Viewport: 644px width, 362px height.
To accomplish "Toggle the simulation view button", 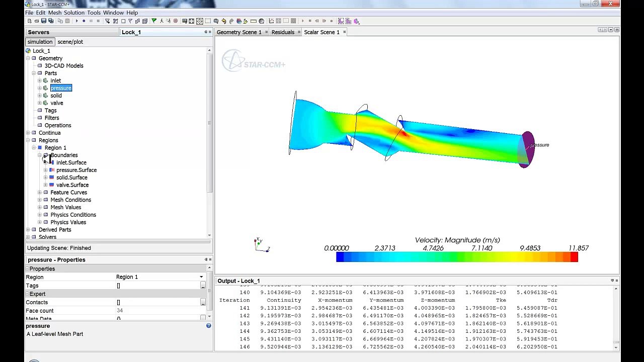I will (x=40, y=42).
